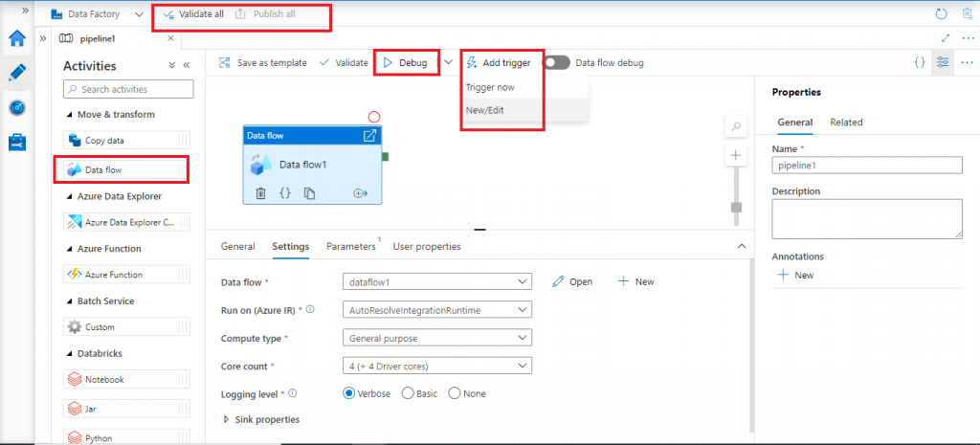Select the Data flow activity
This screenshot has width=980, height=445.
point(126,169)
